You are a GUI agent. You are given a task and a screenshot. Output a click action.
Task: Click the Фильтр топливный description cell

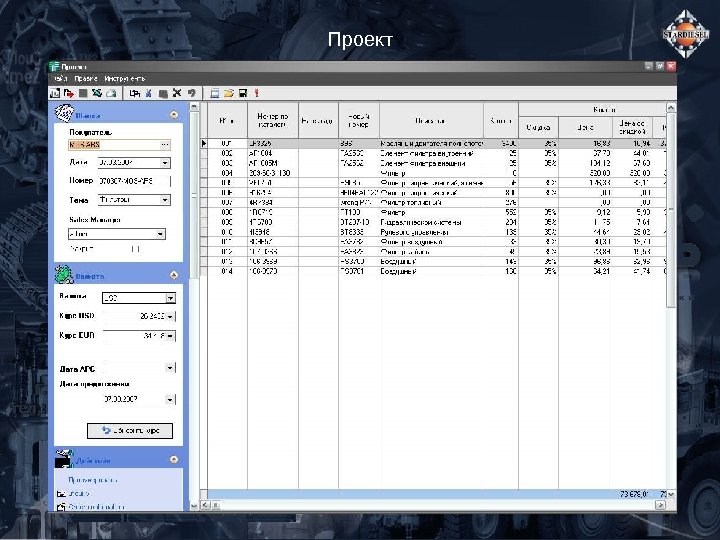click(431, 202)
